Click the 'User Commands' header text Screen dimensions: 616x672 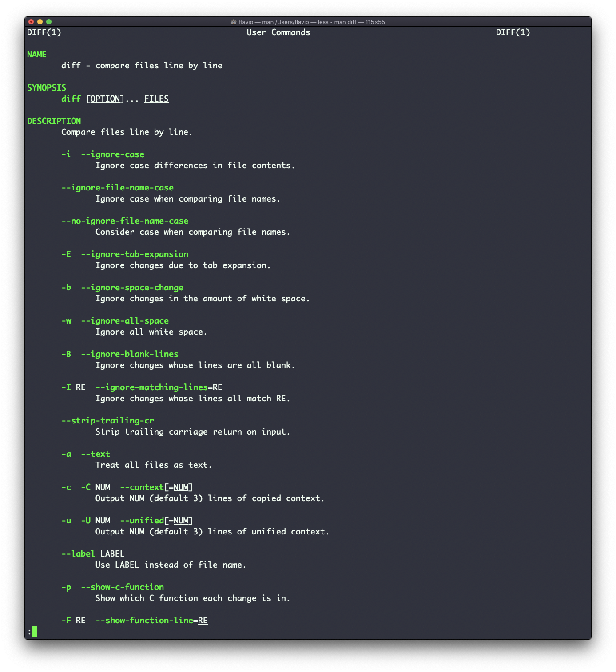(278, 32)
